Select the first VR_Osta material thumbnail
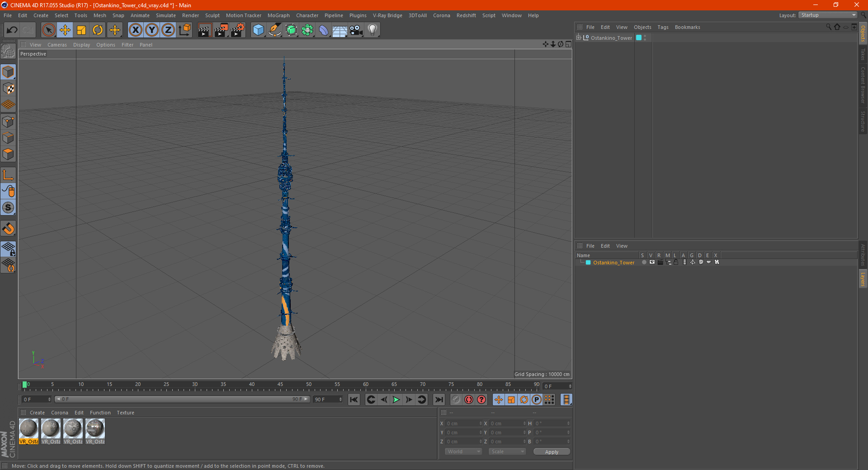Screen dimensions: 868x470 click(29, 431)
